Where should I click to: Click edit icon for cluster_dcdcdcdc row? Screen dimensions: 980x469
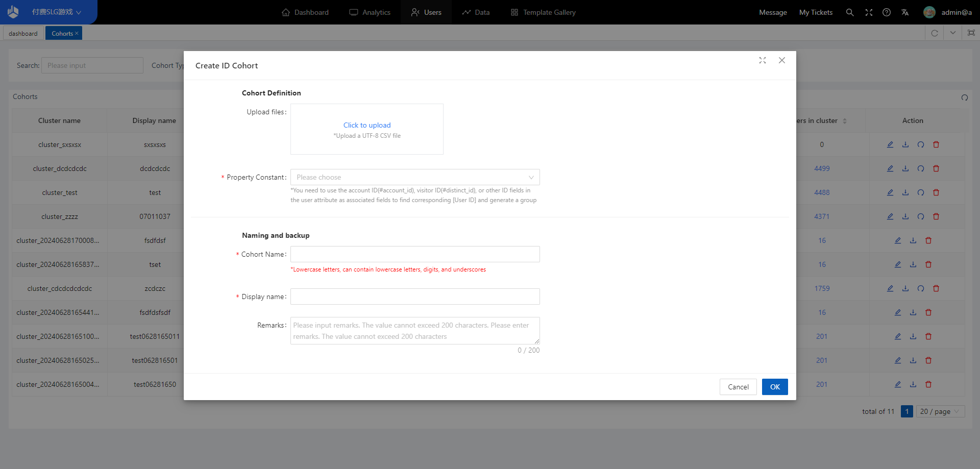(890, 168)
